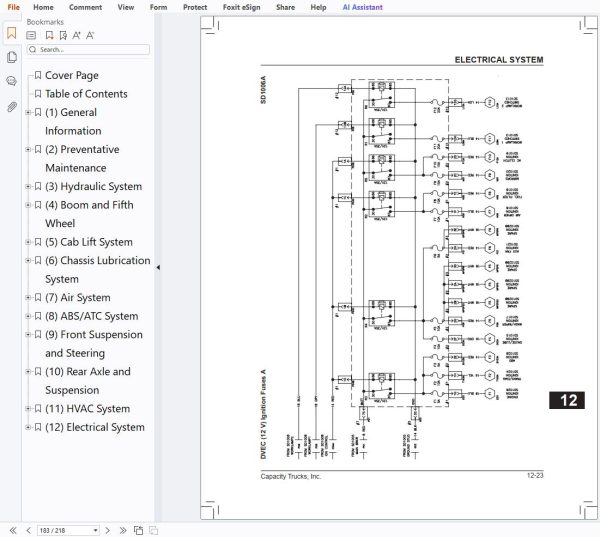The height and width of the screenshot is (537, 600).
Task: Click the expand all bookmarks list icon
Action: [x=31, y=35]
